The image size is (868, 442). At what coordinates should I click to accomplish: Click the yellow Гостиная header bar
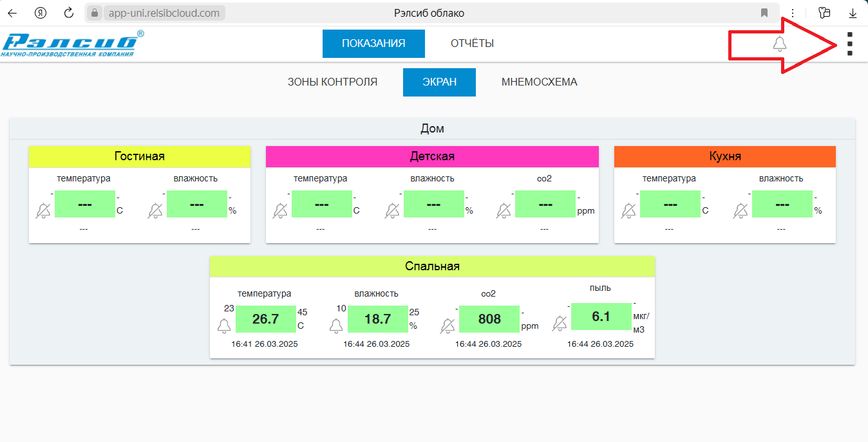click(139, 156)
